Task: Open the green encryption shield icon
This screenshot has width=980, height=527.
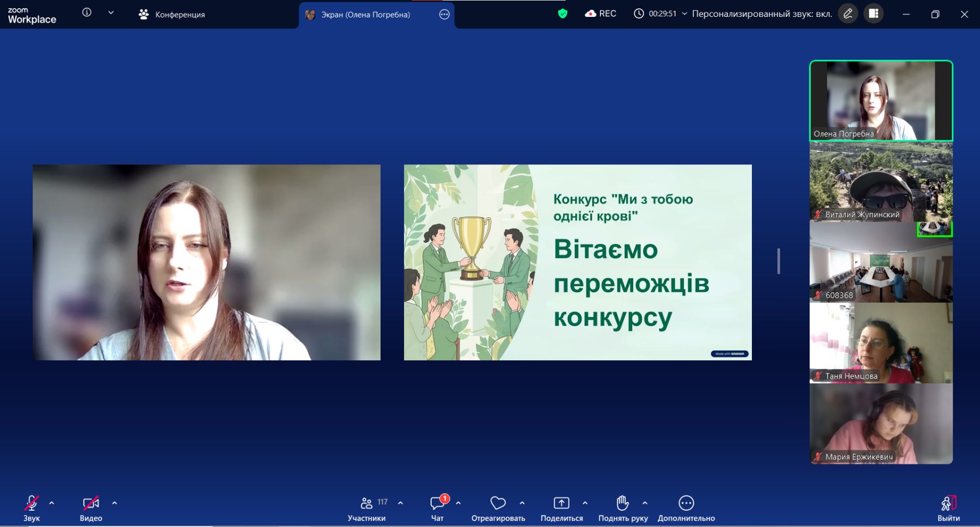Action: 563,14
